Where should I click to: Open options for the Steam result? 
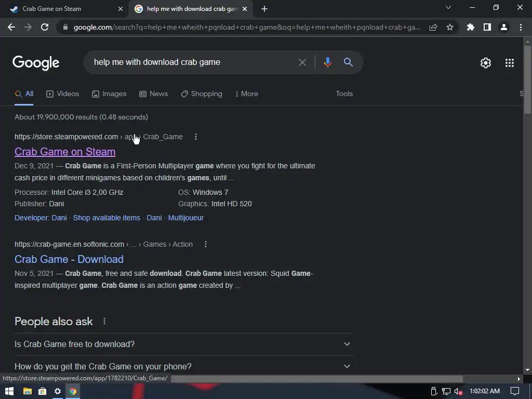tap(196, 137)
